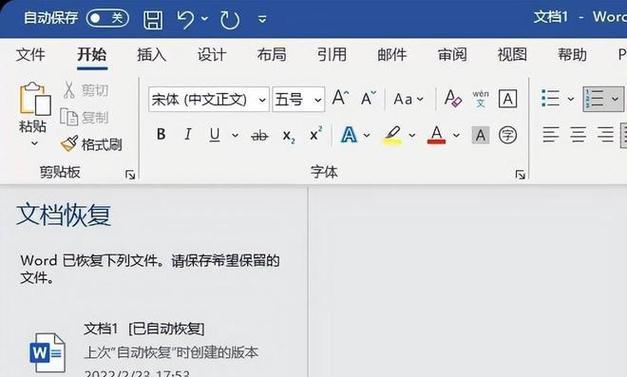Viewport: 627px width, 377px height.
Task: Toggle Underline formatting
Action: (215, 135)
